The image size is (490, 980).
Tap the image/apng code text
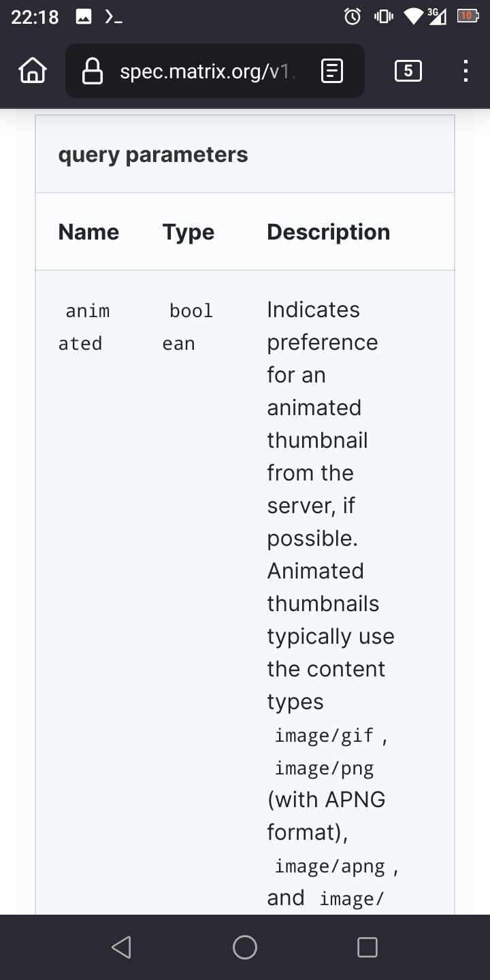pyautogui.click(x=329, y=866)
